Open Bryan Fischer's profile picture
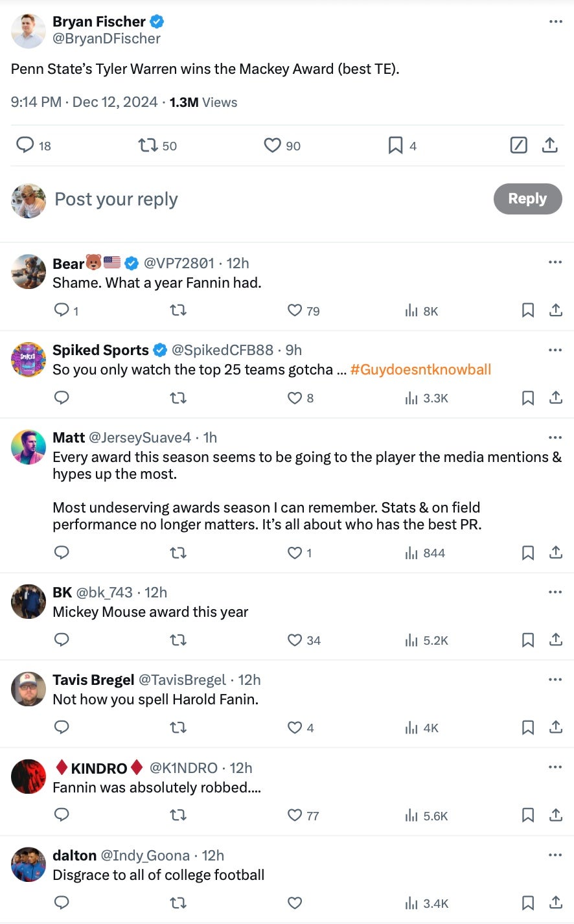 click(x=29, y=30)
